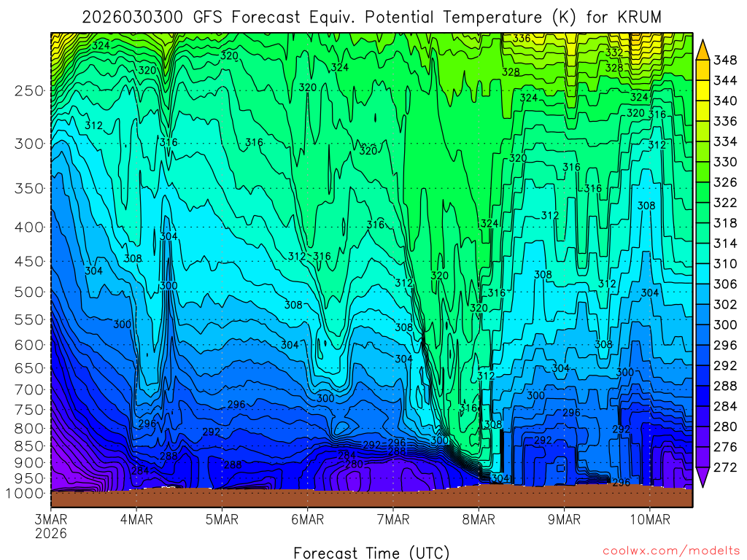The image size is (747, 560).
Task: Click the 700 pressure-level axis label
Action: point(29,389)
